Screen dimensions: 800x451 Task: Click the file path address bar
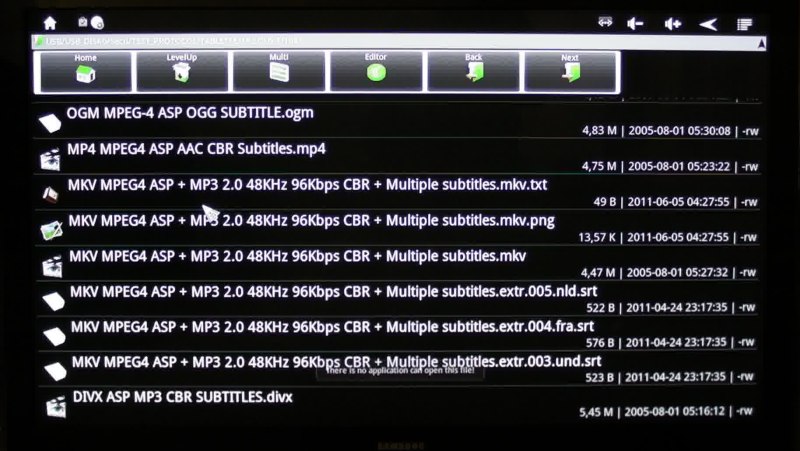click(393, 41)
